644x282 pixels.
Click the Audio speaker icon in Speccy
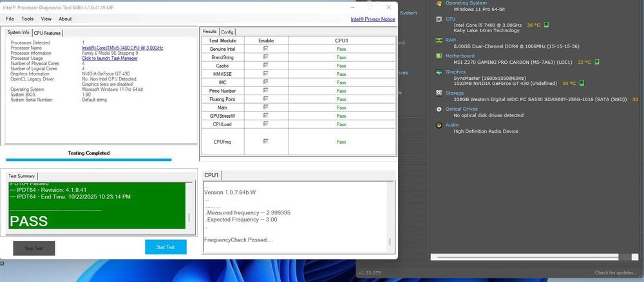439,125
